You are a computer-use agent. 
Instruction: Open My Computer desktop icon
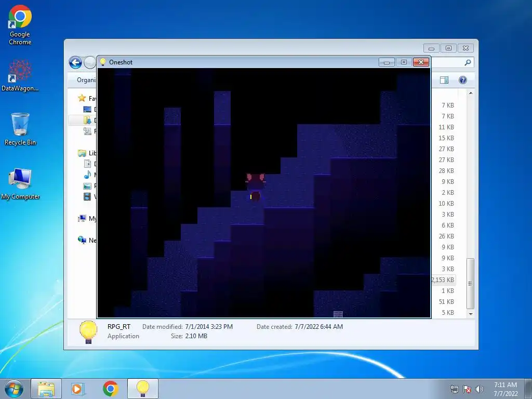[x=20, y=183]
